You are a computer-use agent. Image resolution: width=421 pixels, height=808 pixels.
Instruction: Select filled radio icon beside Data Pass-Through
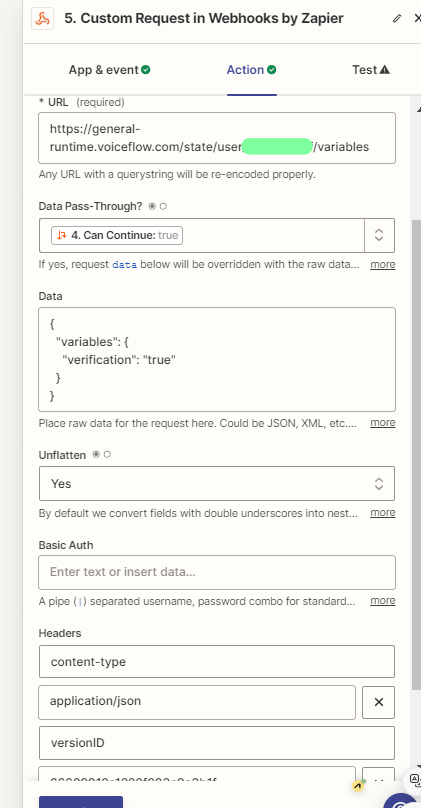click(152, 206)
